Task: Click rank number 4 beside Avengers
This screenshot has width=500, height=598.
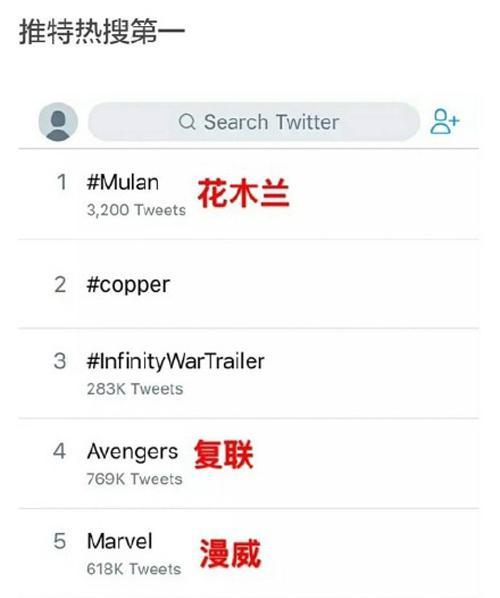Action: 59,451
